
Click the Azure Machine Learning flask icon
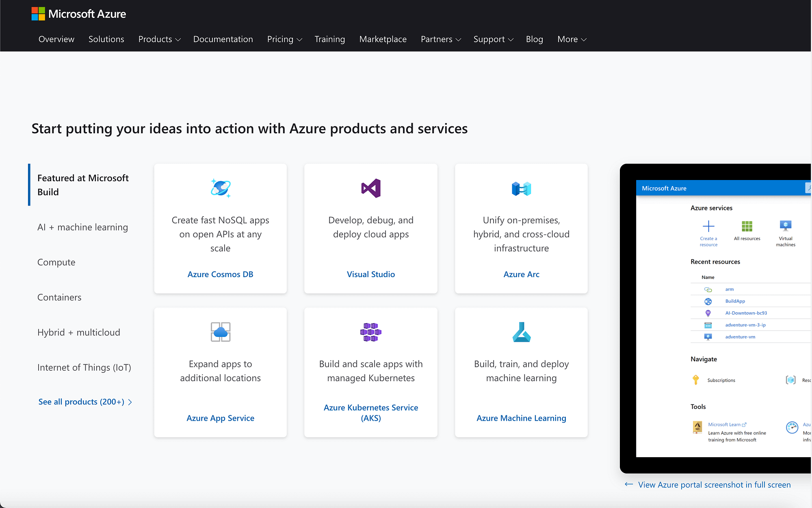pyautogui.click(x=522, y=332)
